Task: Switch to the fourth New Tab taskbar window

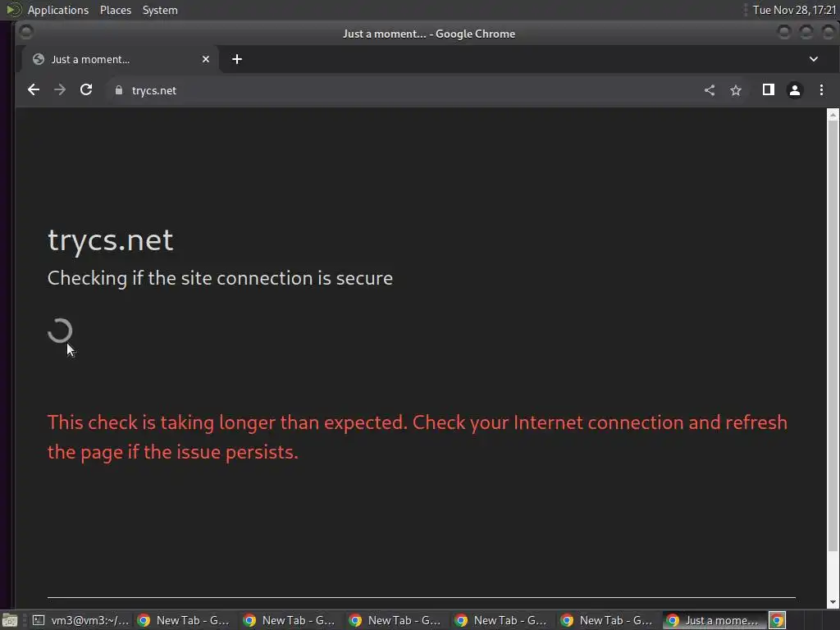Action: pos(501,620)
